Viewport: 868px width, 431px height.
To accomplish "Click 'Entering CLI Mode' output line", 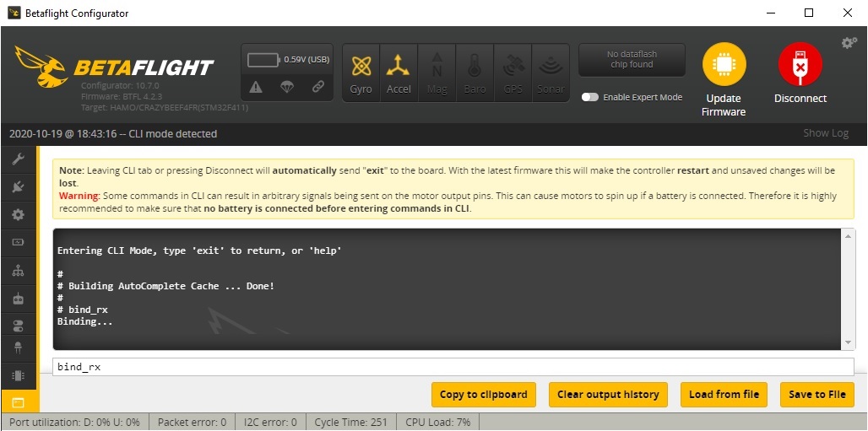I will [x=199, y=251].
